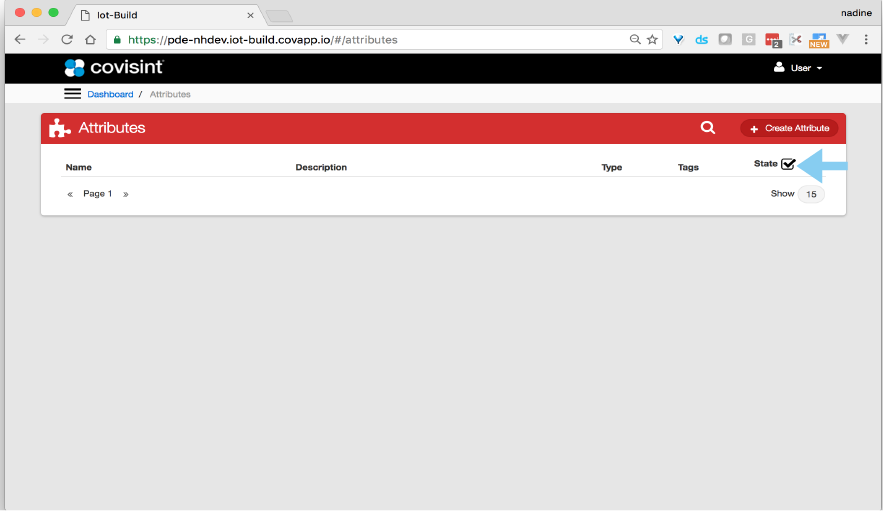The height and width of the screenshot is (511, 883).
Task: Click the Create Attribute button
Action: [789, 128]
